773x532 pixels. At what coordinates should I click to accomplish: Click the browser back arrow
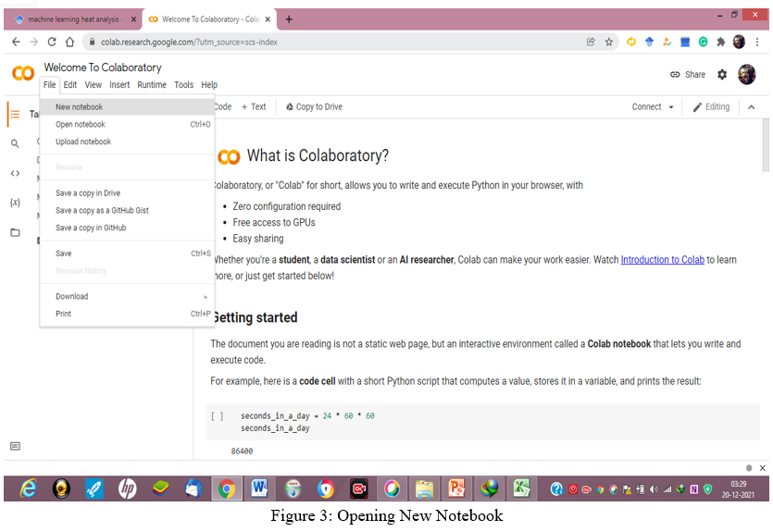click(16, 42)
